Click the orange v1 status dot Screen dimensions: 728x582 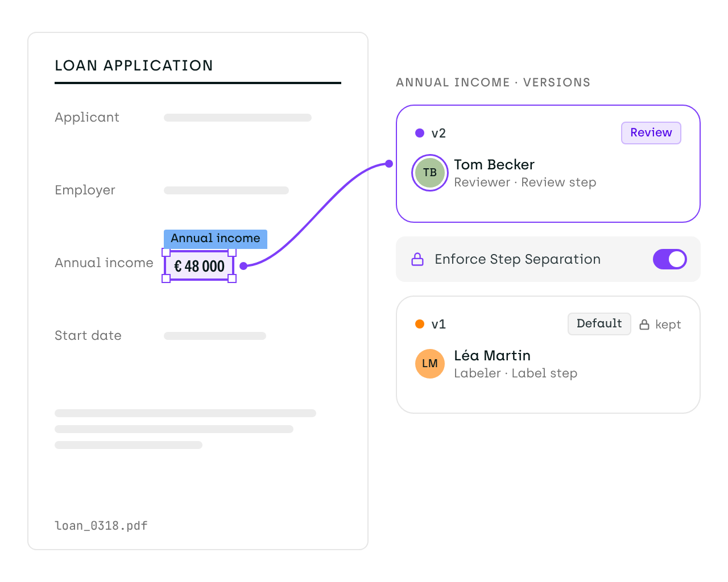(x=420, y=324)
